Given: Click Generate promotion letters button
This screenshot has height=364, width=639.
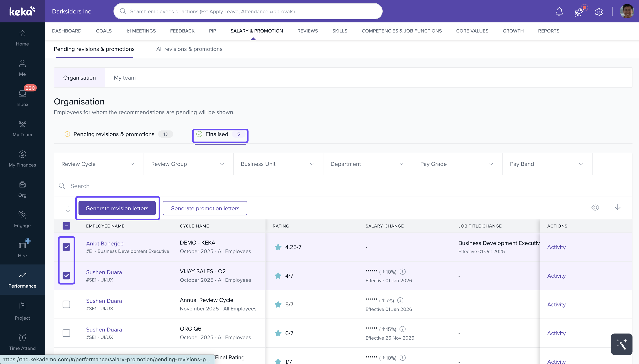Looking at the screenshot, I should tap(205, 208).
